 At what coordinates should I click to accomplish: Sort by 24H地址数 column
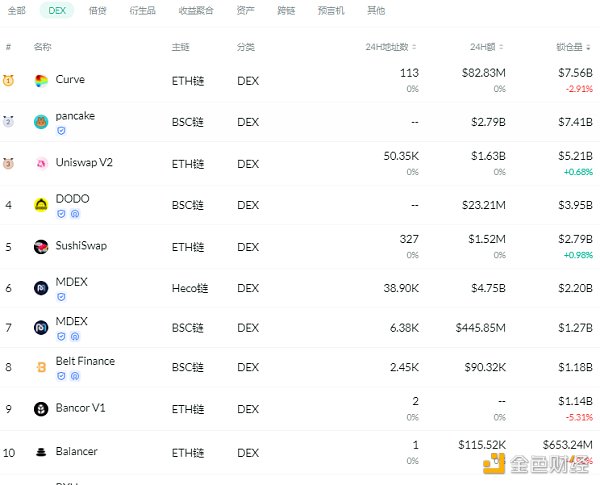coord(392,47)
